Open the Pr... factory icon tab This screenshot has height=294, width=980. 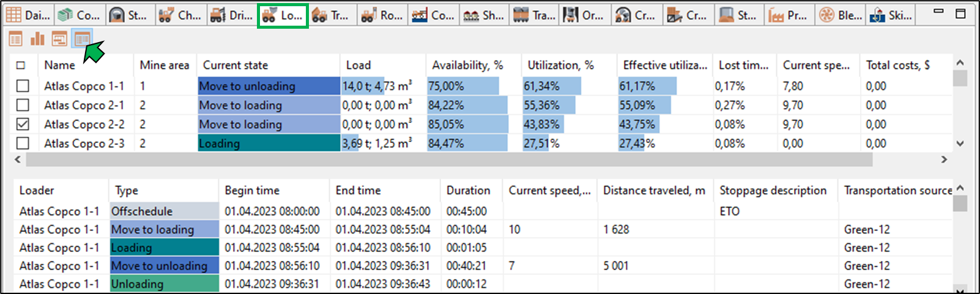click(x=789, y=15)
